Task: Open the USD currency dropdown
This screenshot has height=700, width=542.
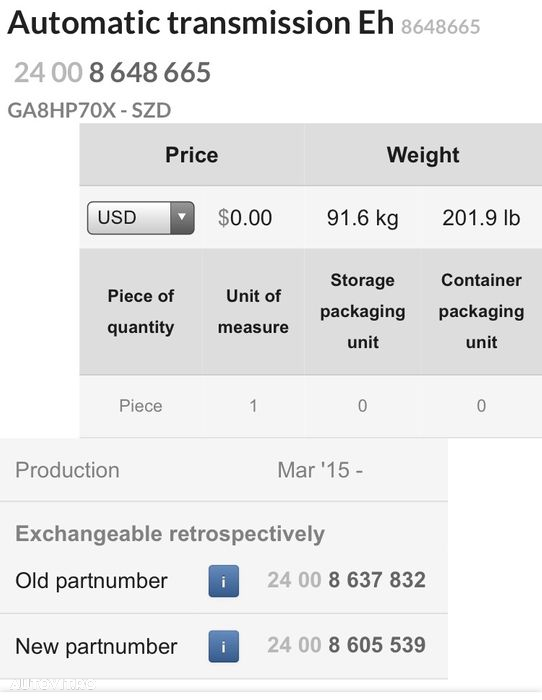Action: tap(141, 218)
